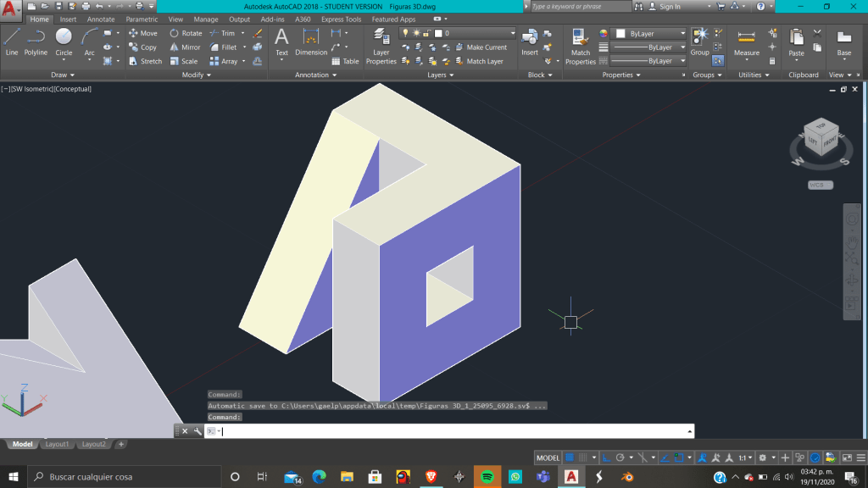Select the Line drawing tool
Viewport: 868px width, 488px height.
pyautogui.click(x=12, y=42)
